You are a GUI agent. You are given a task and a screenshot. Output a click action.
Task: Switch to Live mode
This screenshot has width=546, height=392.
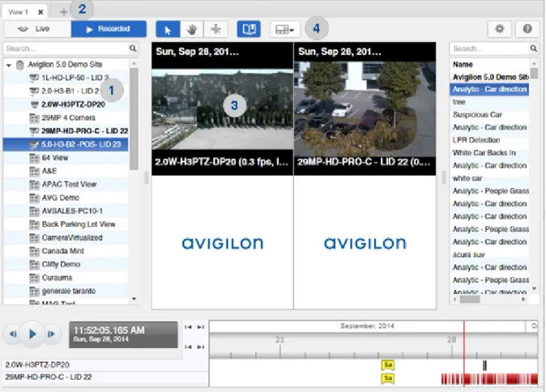[37, 29]
